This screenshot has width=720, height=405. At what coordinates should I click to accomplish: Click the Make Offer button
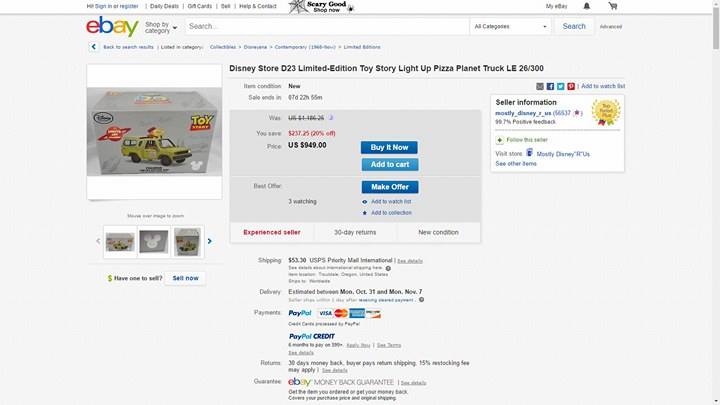[x=389, y=187]
